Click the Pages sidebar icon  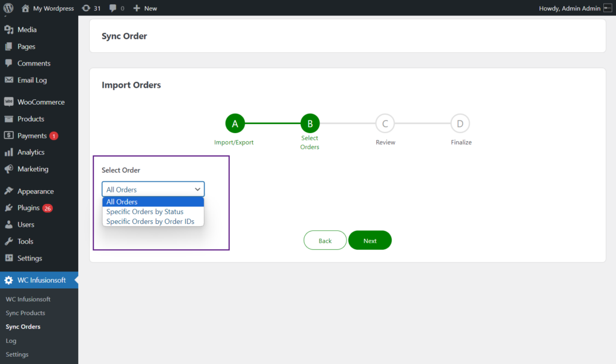coord(8,46)
